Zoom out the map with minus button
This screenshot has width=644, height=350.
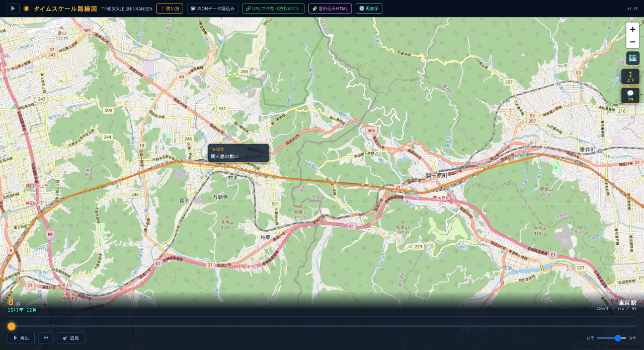click(632, 42)
